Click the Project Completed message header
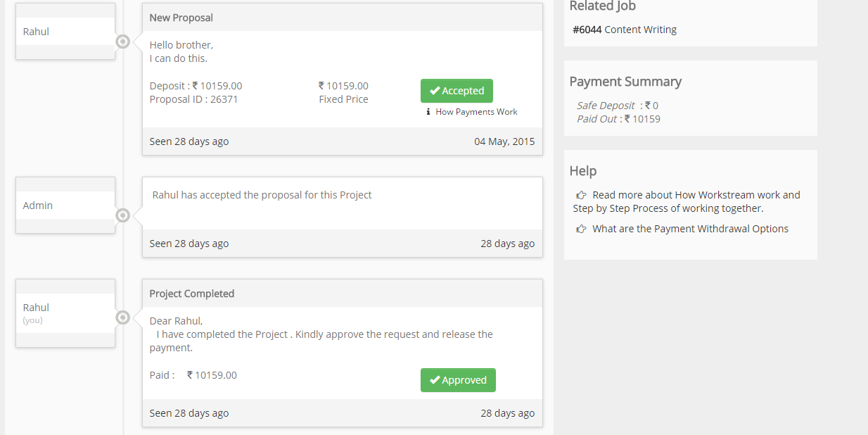Screen dimensions: 868x435 pos(342,294)
